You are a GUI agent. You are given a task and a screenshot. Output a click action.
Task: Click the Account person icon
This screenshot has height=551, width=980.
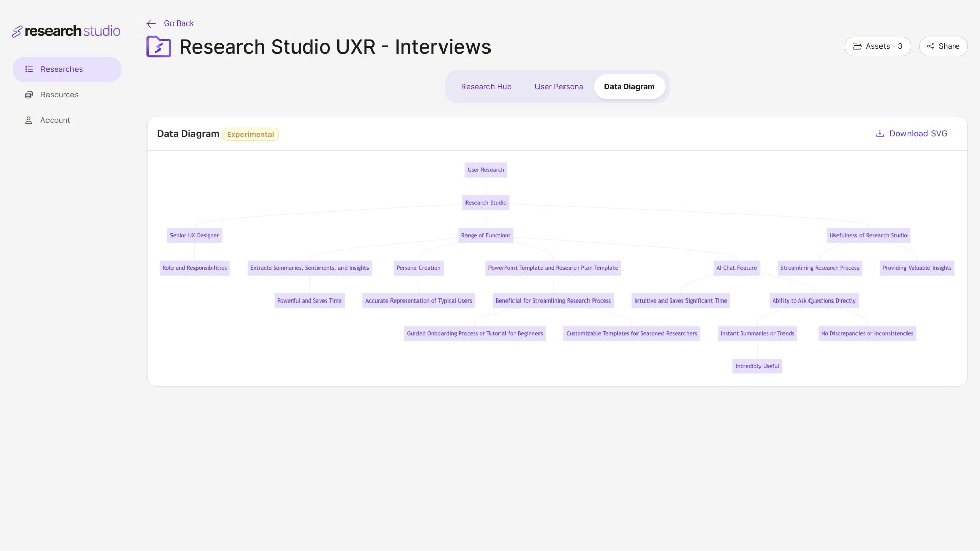click(29, 120)
